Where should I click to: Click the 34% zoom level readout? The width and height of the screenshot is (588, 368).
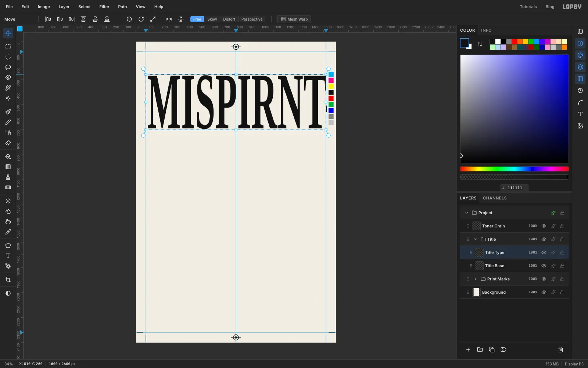8,364
